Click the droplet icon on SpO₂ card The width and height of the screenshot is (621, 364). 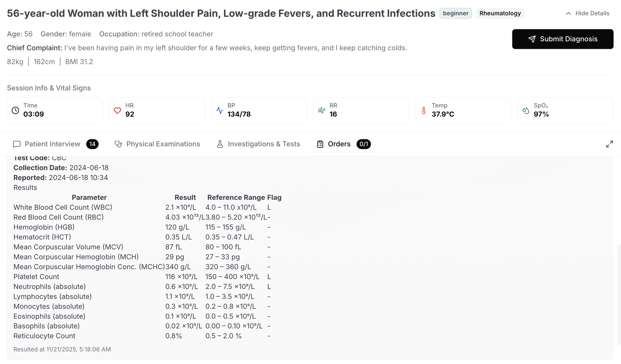coord(526,111)
